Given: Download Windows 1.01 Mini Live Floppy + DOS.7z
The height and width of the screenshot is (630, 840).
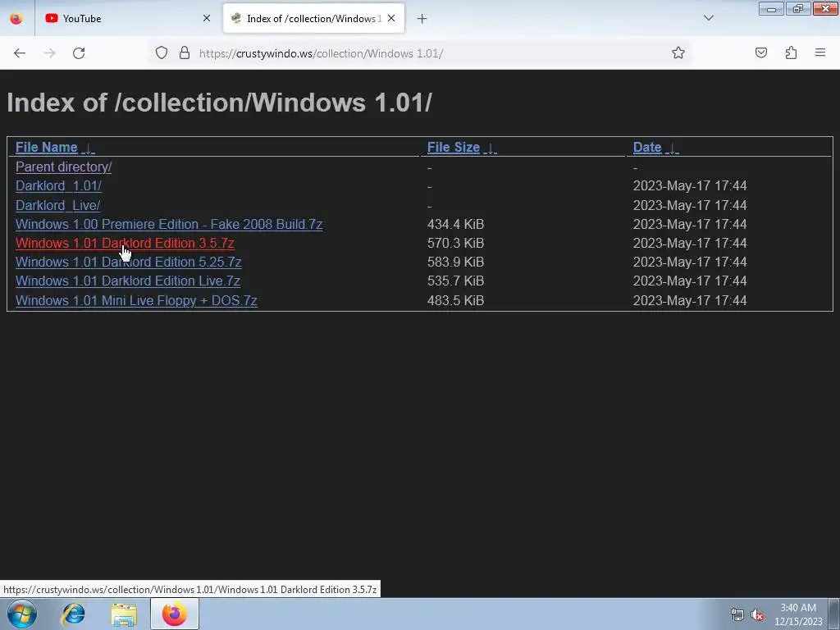Looking at the screenshot, I should (136, 300).
